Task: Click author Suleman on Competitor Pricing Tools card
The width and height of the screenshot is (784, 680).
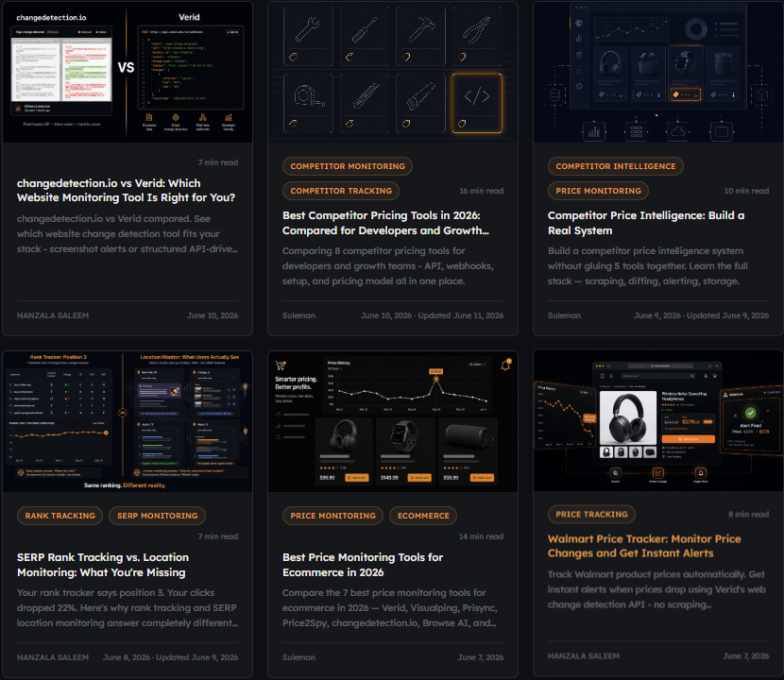Action: tap(299, 315)
